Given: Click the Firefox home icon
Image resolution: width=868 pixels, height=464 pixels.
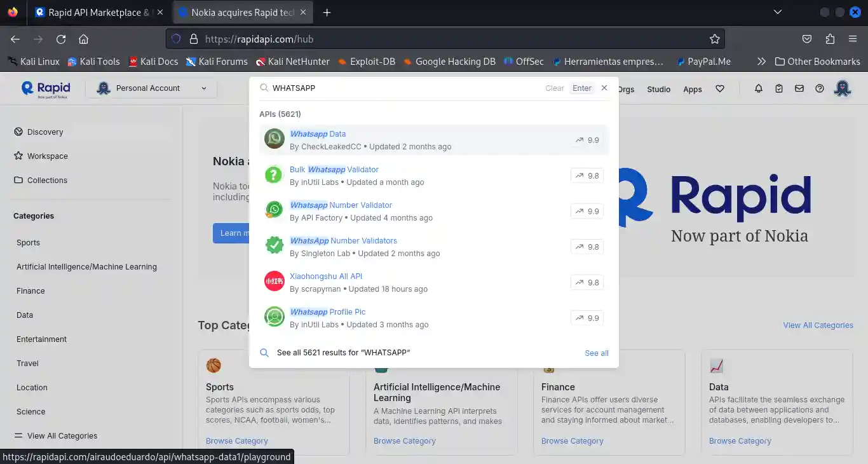Looking at the screenshot, I should pyautogui.click(x=83, y=39).
